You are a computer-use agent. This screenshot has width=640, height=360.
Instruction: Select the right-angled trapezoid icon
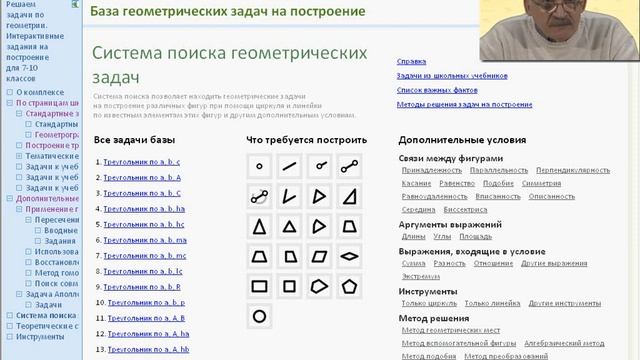click(289, 256)
